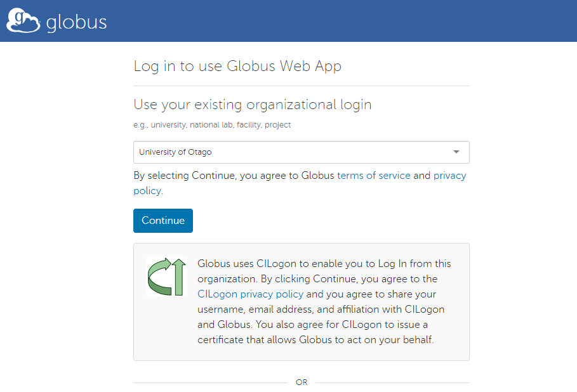Click the CILogon consent information box
Viewport: 577px width, 392px height.
(302, 301)
